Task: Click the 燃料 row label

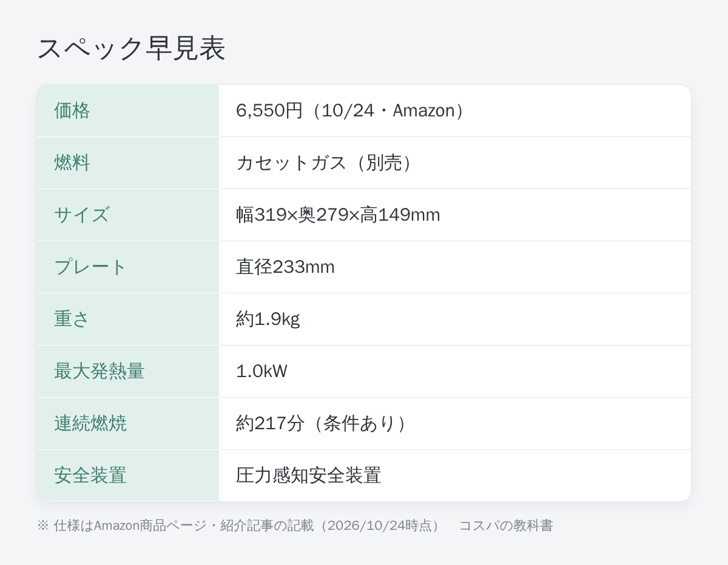Action: 72,162
